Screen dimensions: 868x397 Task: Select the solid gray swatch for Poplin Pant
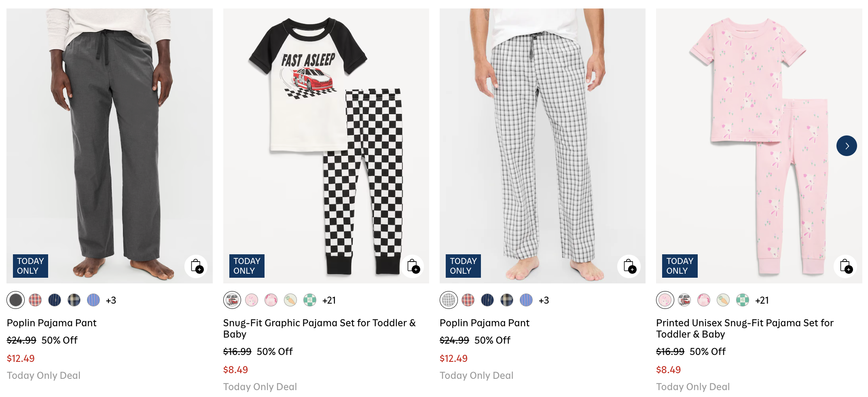[x=16, y=300]
